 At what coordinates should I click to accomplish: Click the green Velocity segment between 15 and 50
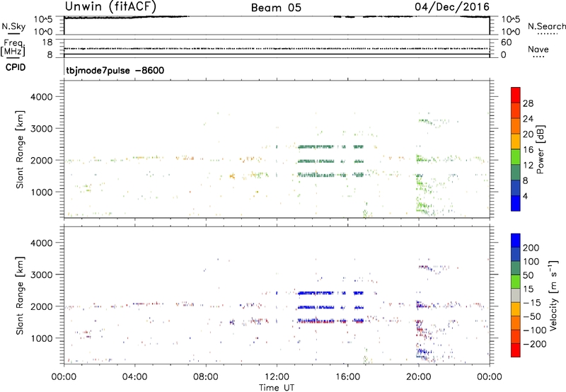[516, 282]
